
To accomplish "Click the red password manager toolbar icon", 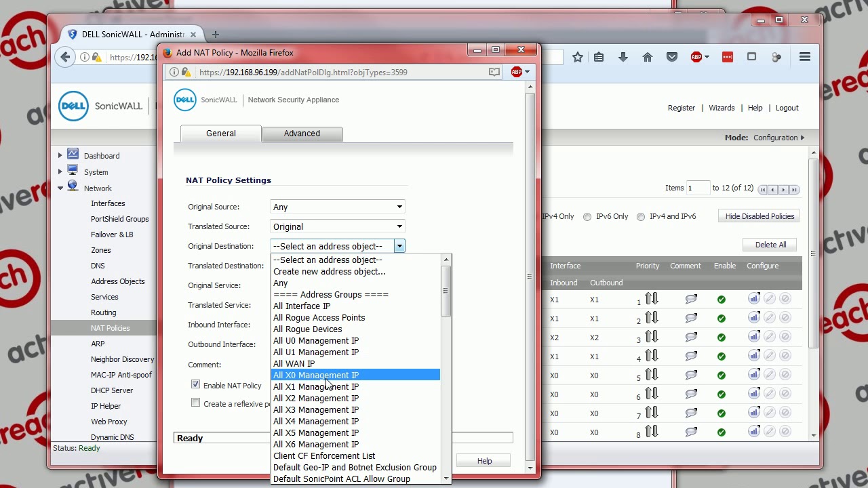I will (728, 58).
